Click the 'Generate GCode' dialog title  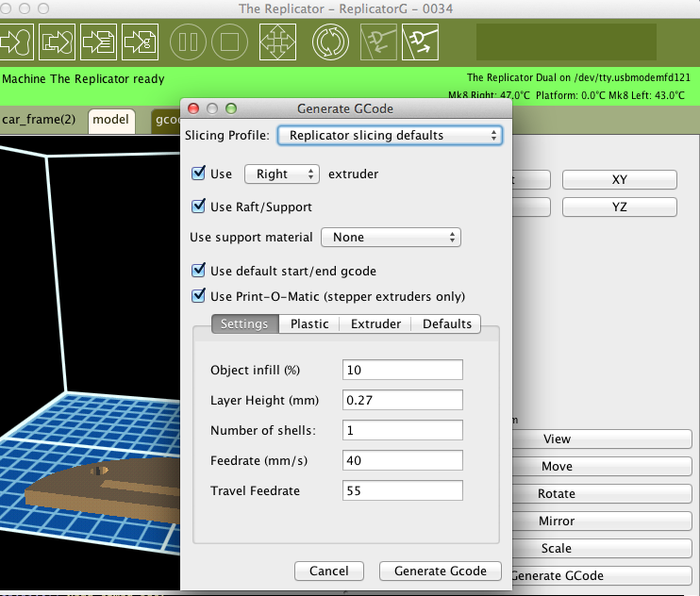(345, 108)
